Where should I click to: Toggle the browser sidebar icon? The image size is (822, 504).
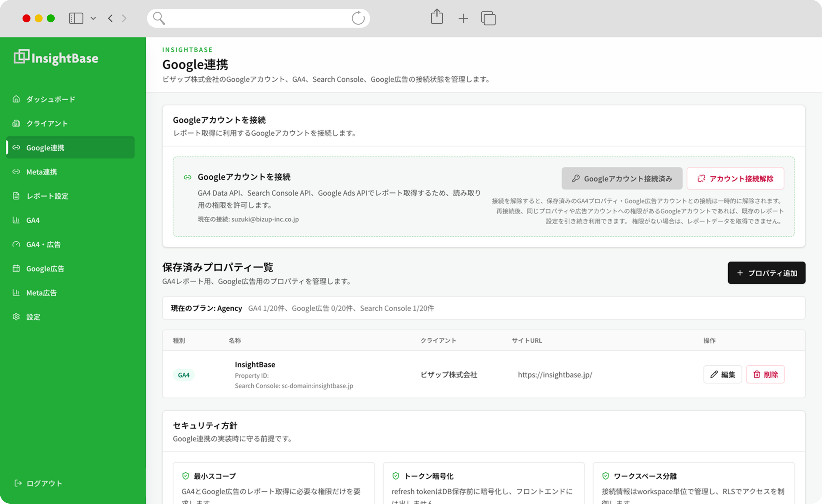[x=76, y=18]
